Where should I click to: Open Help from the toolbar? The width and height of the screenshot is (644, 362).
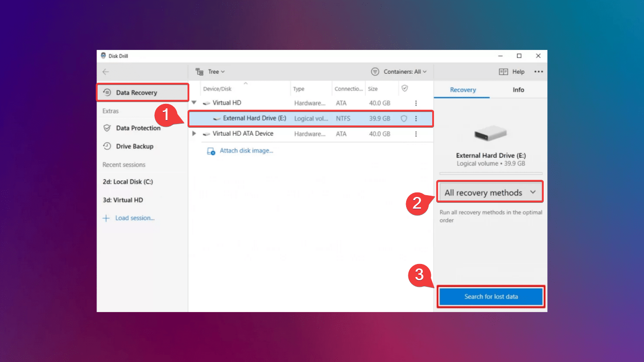[512, 72]
